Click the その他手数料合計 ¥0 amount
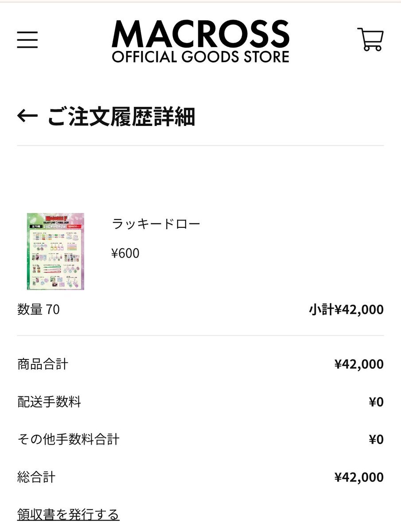This screenshot has width=401, height=532. click(x=376, y=440)
